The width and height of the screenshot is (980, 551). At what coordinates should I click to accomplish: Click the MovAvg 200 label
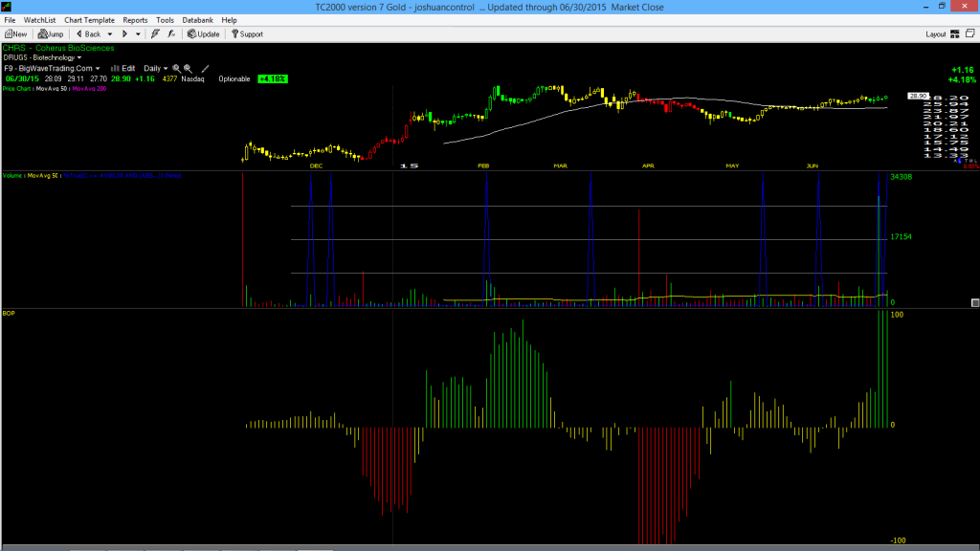(89, 89)
